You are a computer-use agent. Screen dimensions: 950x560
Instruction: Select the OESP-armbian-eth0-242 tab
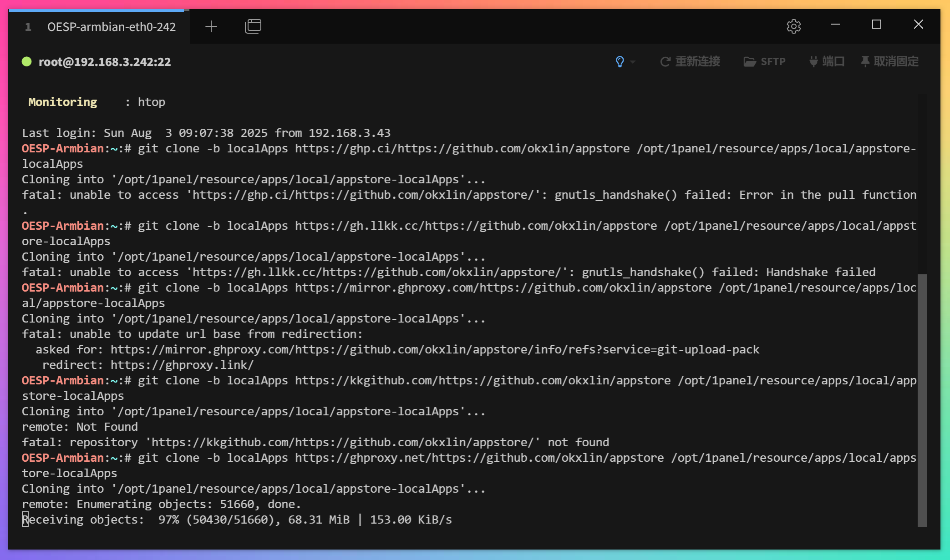click(x=111, y=27)
